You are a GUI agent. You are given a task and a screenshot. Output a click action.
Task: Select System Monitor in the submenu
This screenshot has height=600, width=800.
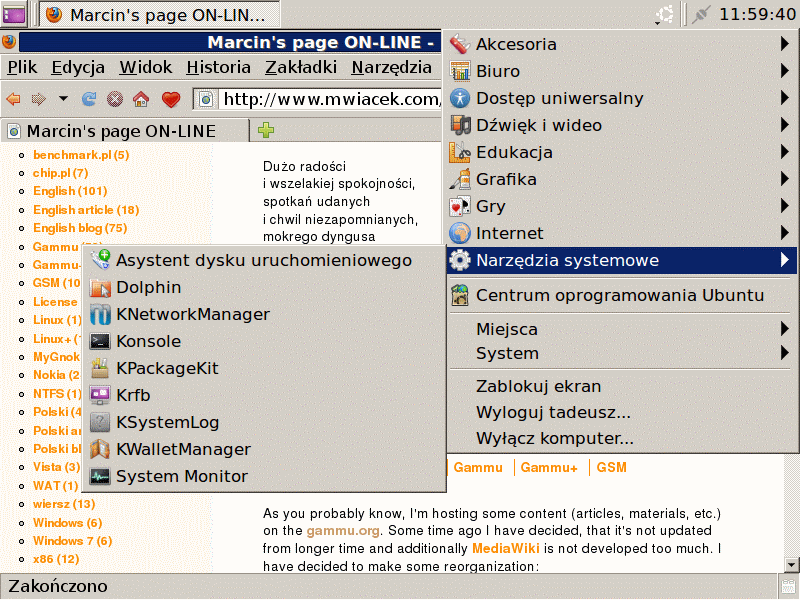(x=181, y=476)
